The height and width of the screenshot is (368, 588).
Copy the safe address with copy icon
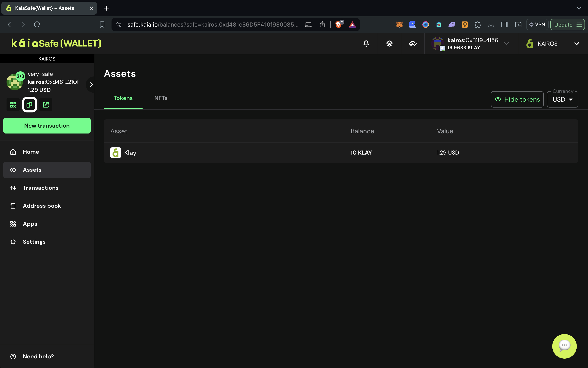pyautogui.click(x=29, y=105)
